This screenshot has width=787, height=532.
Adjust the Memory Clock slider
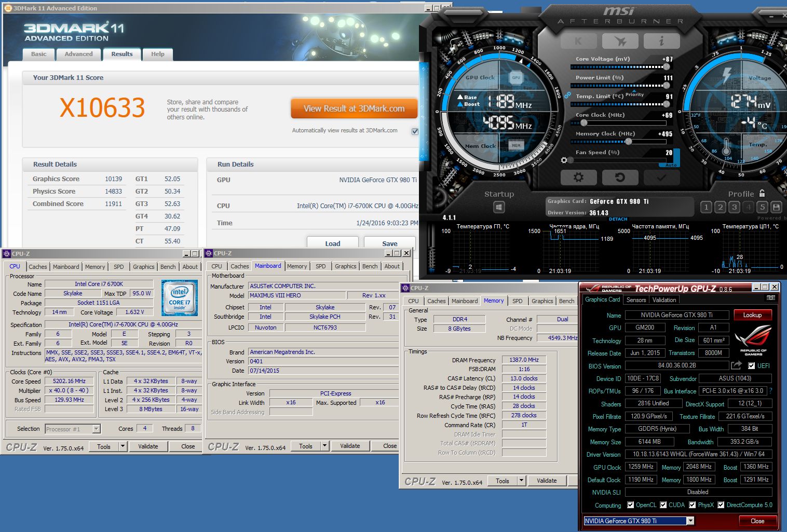tap(629, 141)
